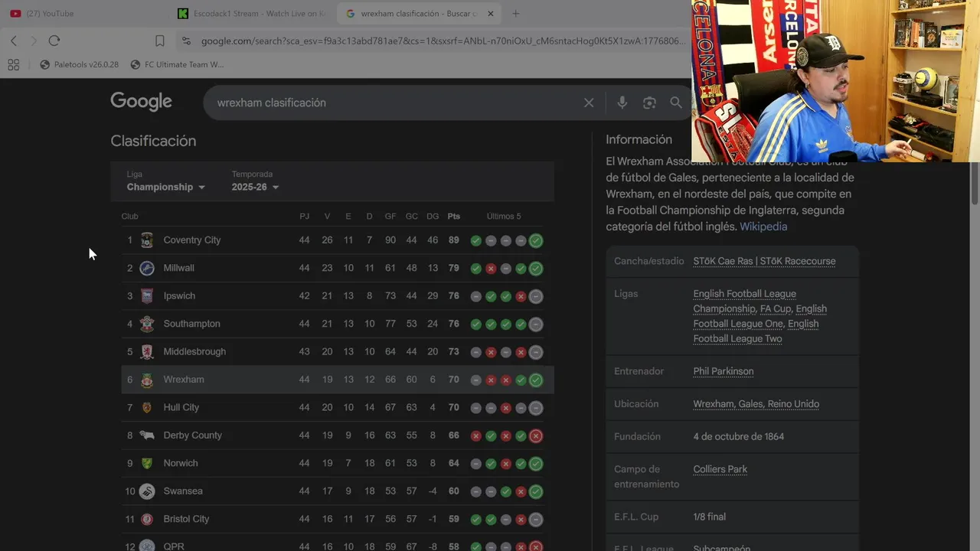The image size is (980, 551).
Task: Open the Colliers Park link
Action: [720, 469]
